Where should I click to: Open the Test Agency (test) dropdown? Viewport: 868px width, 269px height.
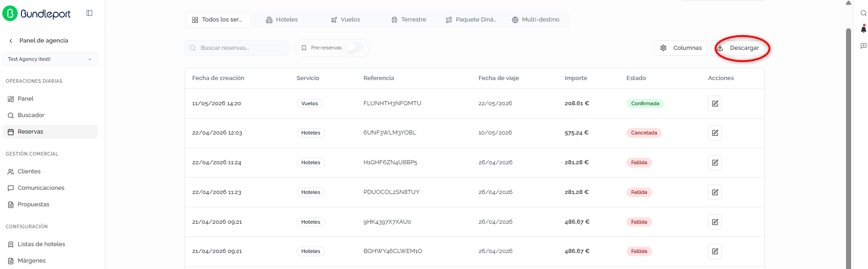coord(50,59)
